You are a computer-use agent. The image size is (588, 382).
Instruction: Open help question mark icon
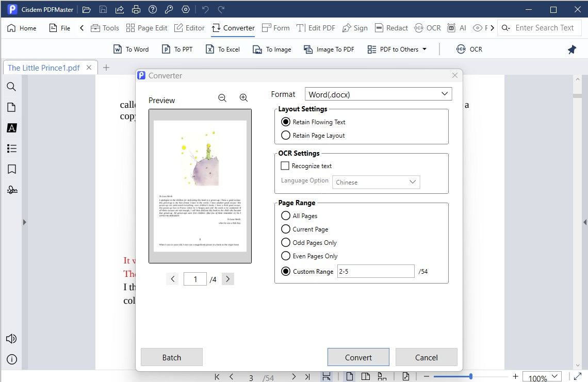click(x=153, y=10)
